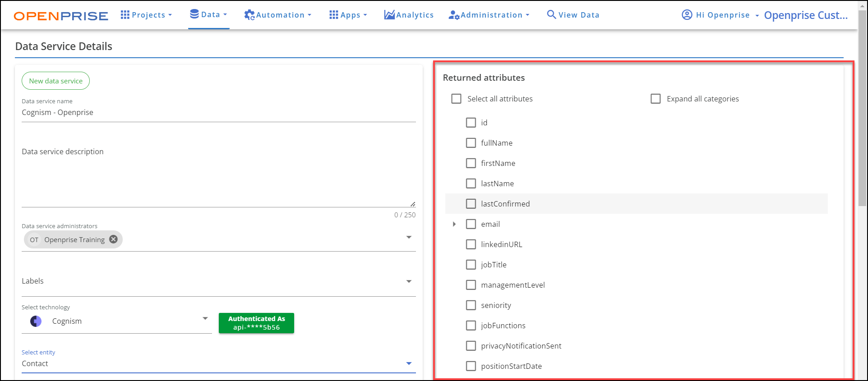The image size is (868, 381).
Task: Check the linkedinURL attribute
Action: click(471, 244)
